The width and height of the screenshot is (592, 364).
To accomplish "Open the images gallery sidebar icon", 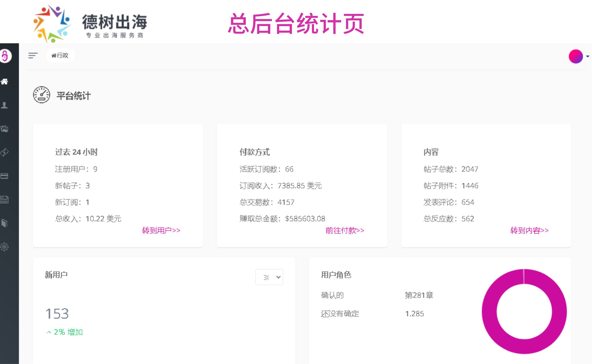I will point(5,129).
